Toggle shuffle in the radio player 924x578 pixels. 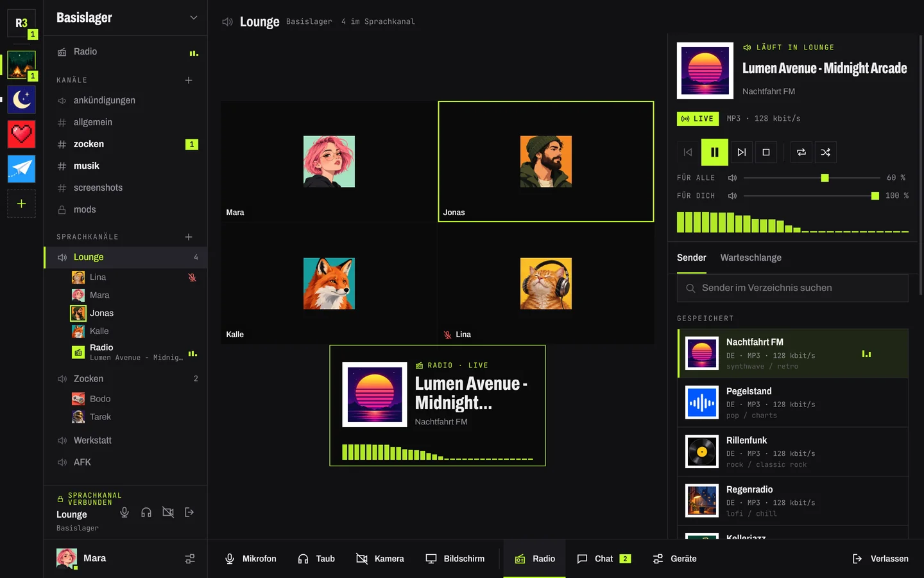(x=825, y=152)
